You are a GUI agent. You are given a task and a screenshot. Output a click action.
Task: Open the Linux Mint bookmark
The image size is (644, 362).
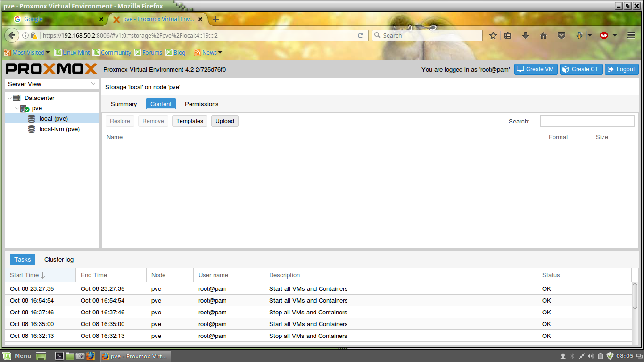pos(72,52)
